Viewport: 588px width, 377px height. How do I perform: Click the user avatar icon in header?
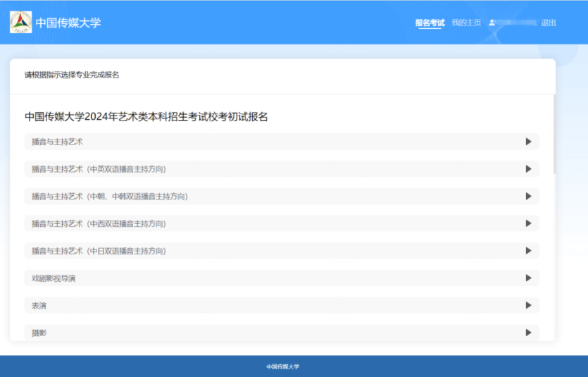pos(492,23)
